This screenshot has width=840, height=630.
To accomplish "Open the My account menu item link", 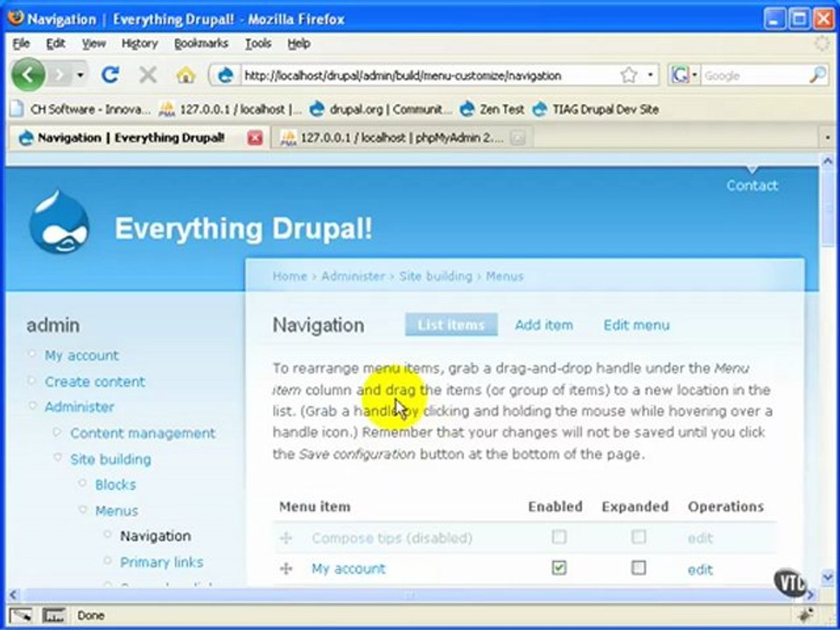I will click(x=348, y=569).
